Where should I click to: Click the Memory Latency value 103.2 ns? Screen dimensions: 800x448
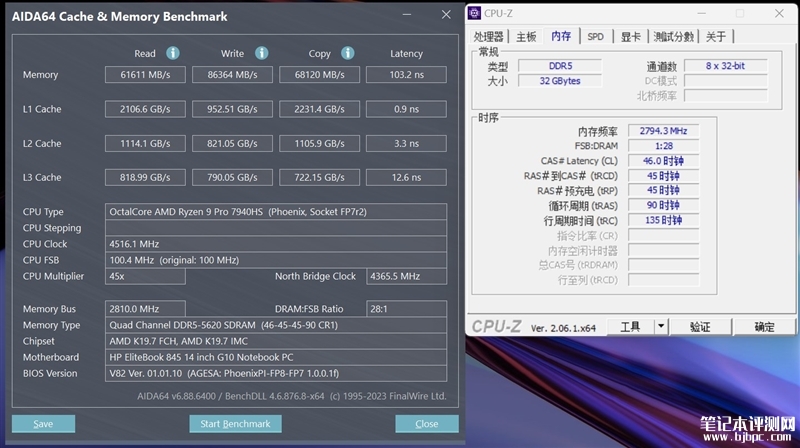coord(406,74)
